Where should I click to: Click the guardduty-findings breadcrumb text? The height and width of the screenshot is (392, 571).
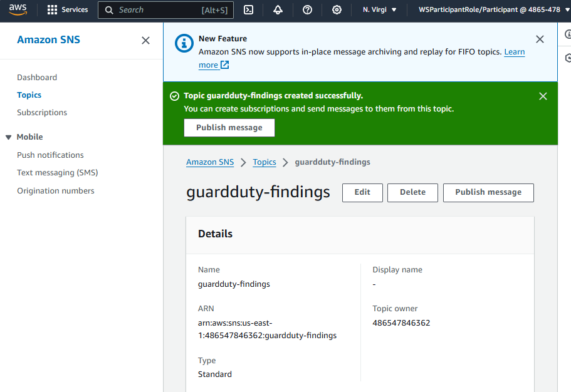332,162
